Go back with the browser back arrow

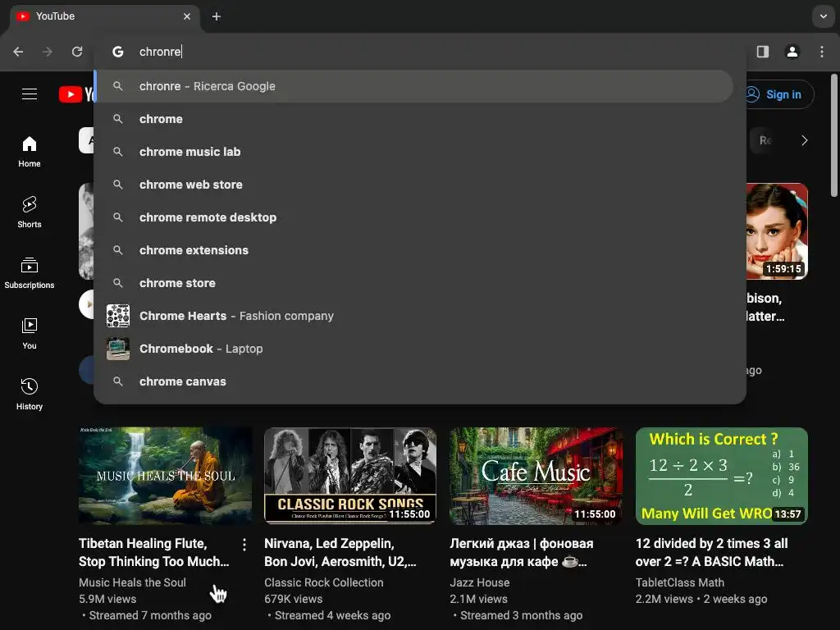[x=18, y=52]
